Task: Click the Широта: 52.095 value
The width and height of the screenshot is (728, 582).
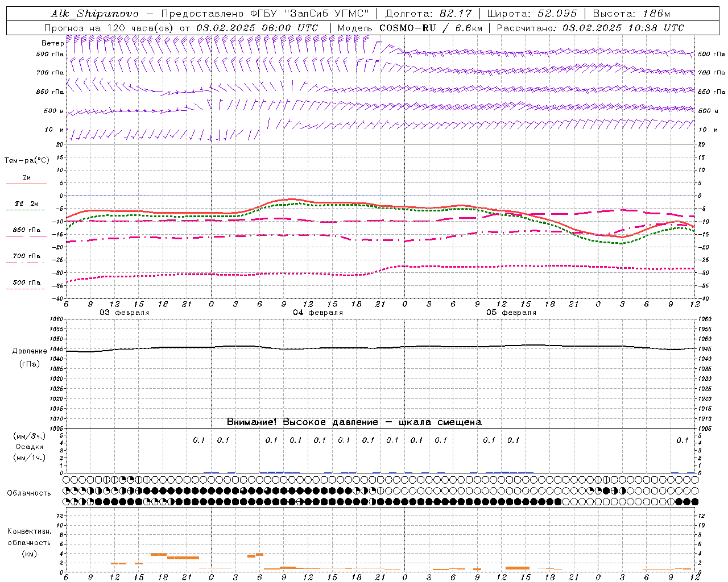Action: tap(531, 14)
